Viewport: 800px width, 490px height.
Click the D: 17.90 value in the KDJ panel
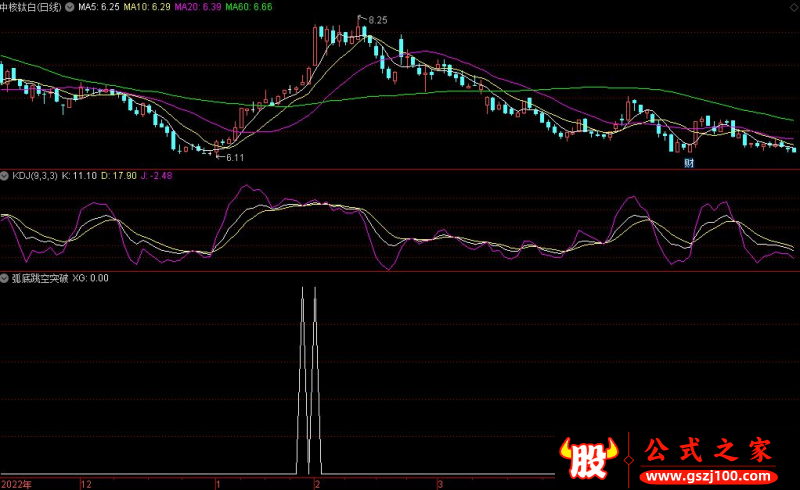pyautogui.click(x=121, y=176)
